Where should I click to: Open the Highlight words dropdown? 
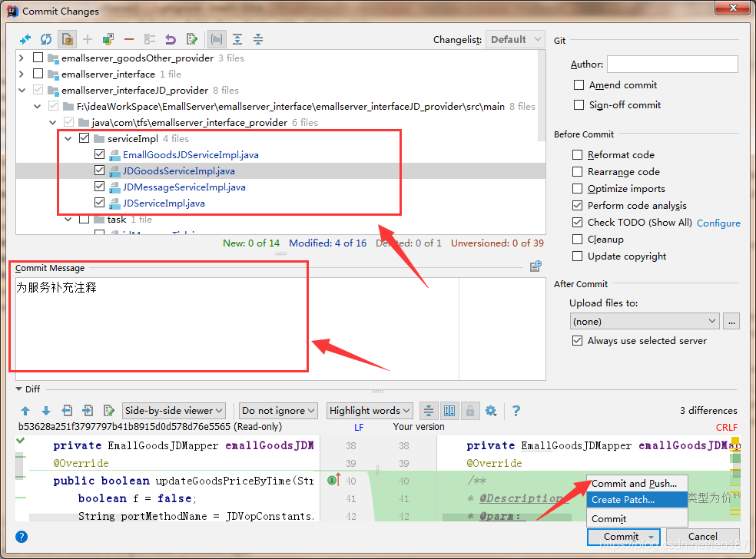[x=370, y=411]
